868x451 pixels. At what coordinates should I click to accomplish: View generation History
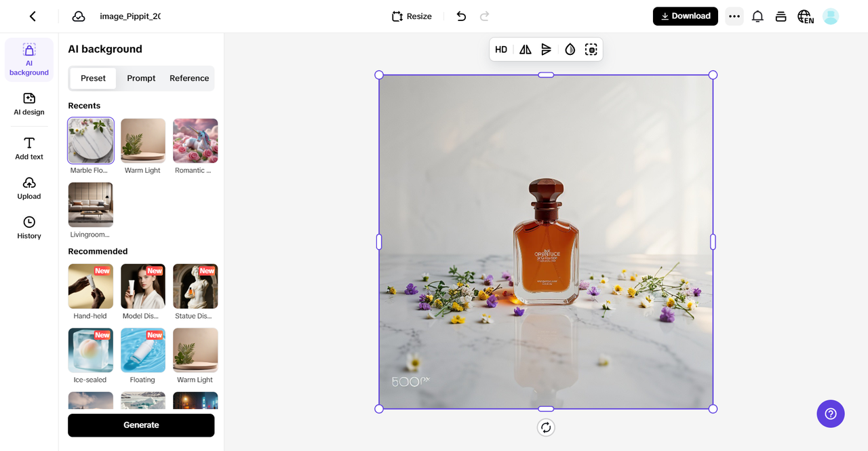(x=28, y=227)
